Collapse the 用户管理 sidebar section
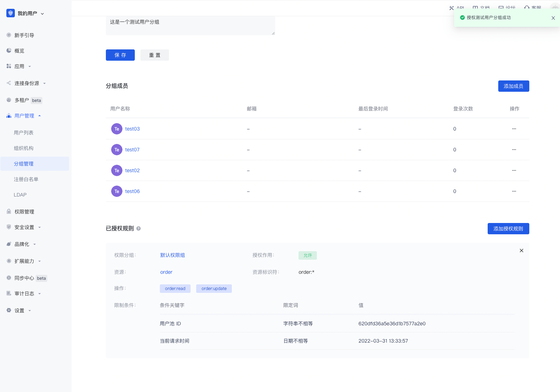Screen dimensions: 560x392 pyautogui.click(x=24, y=116)
